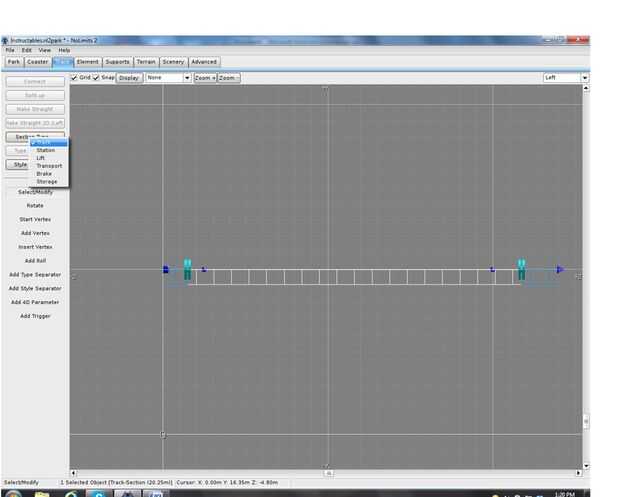
Task: Switch to the Supports tab
Action: coord(117,62)
